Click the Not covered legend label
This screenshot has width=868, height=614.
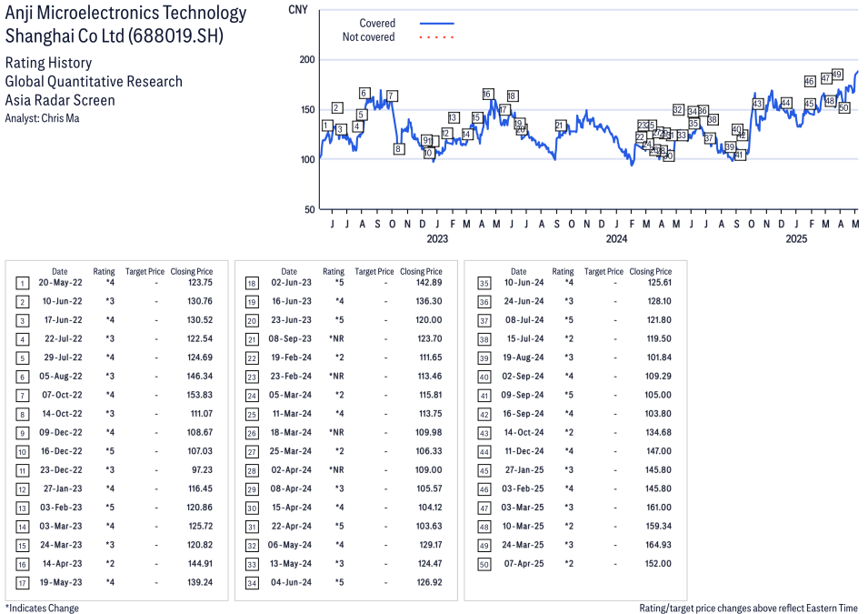click(368, 37)
